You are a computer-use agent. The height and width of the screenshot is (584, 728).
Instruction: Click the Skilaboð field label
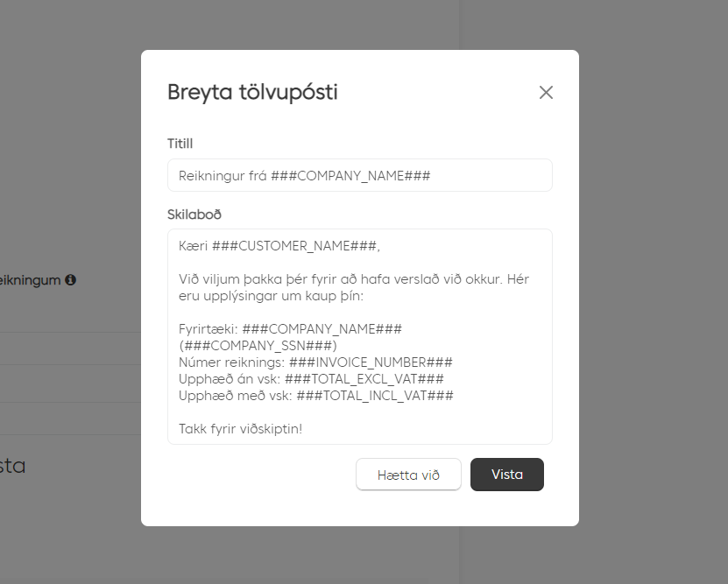[x=194, y=215]
